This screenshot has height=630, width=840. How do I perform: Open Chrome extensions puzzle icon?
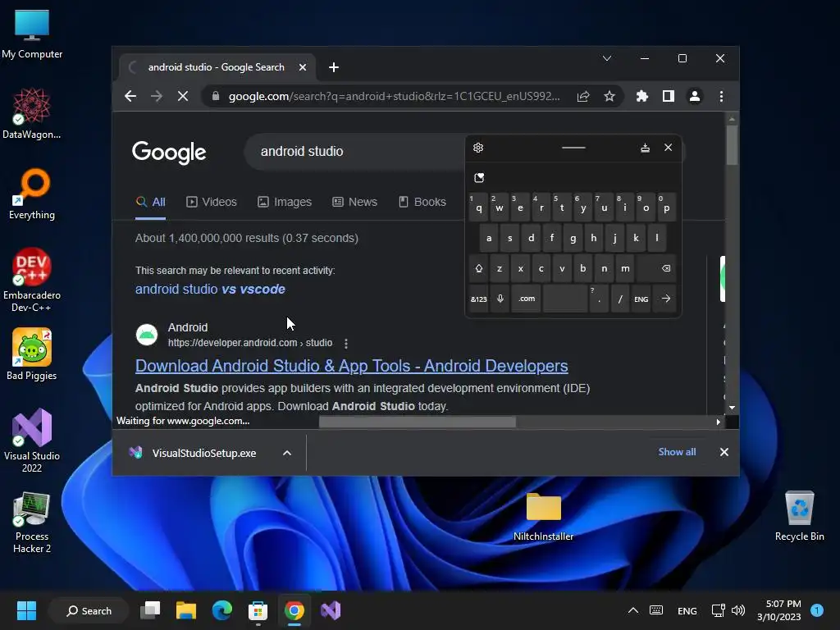tap(641, 97)
